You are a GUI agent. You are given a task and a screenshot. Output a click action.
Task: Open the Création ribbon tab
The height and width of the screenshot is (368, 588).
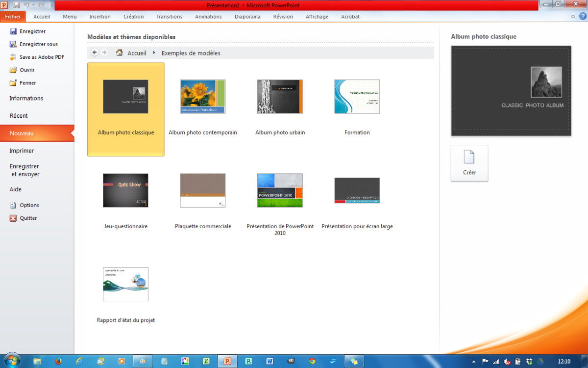click(x=133, y=16)
